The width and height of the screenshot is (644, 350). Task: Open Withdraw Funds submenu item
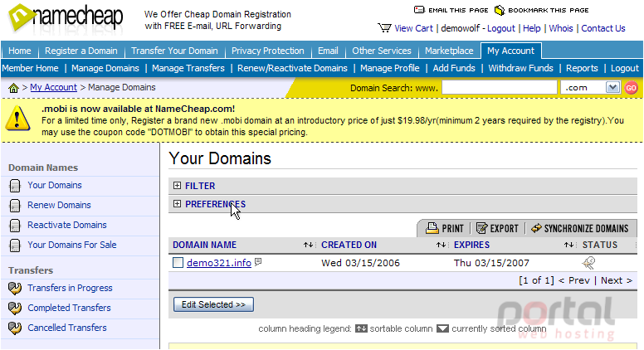click(x=521, y=68)
